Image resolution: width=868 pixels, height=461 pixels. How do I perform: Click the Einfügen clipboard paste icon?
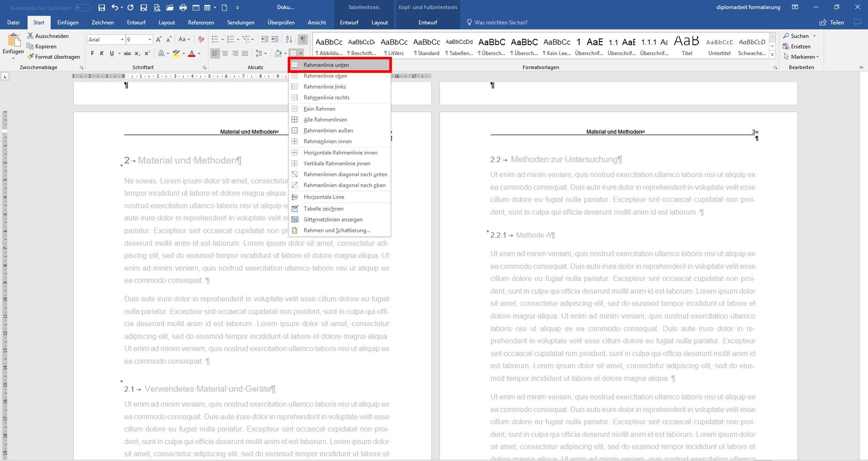pos(13,41)
